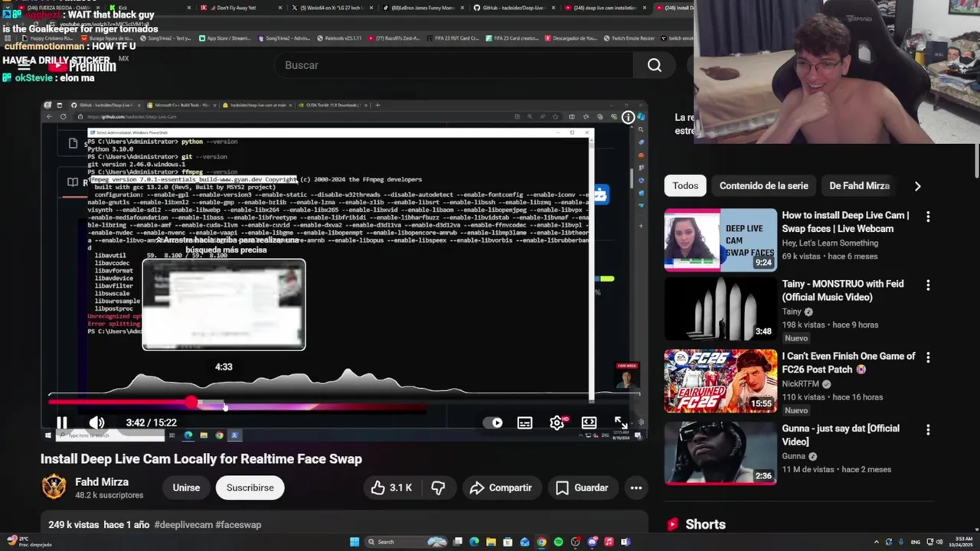Viewport: 980px width, 551px height.
Task: Open the player settings gear
Action: pos(557,422)
